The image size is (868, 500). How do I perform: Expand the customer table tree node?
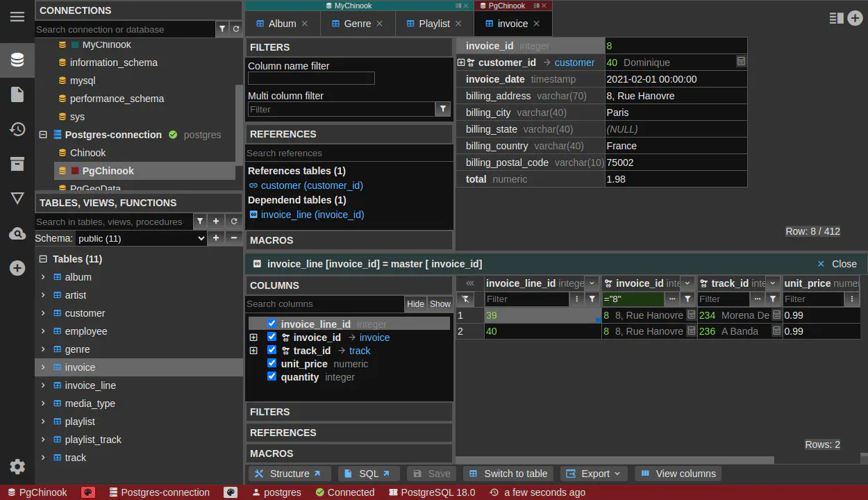43,313
